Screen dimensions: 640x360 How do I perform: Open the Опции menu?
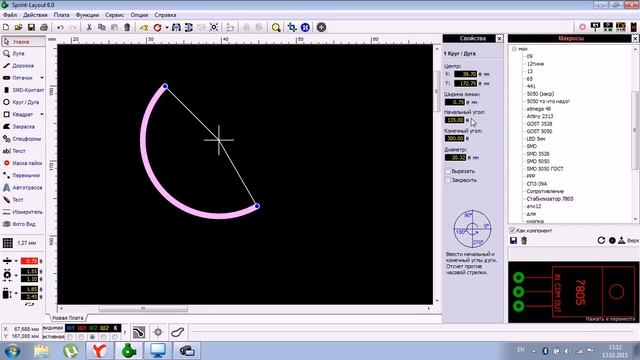(139, 15)
